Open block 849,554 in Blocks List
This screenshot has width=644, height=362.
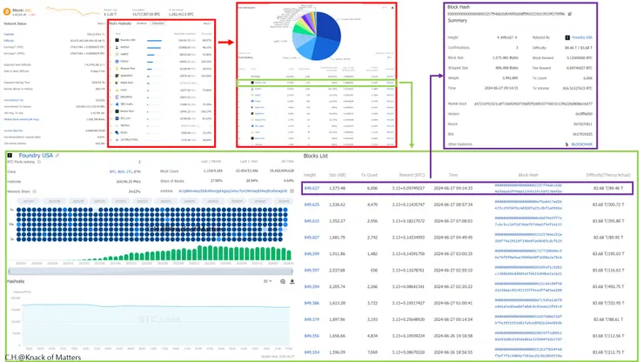click(312, 352)
